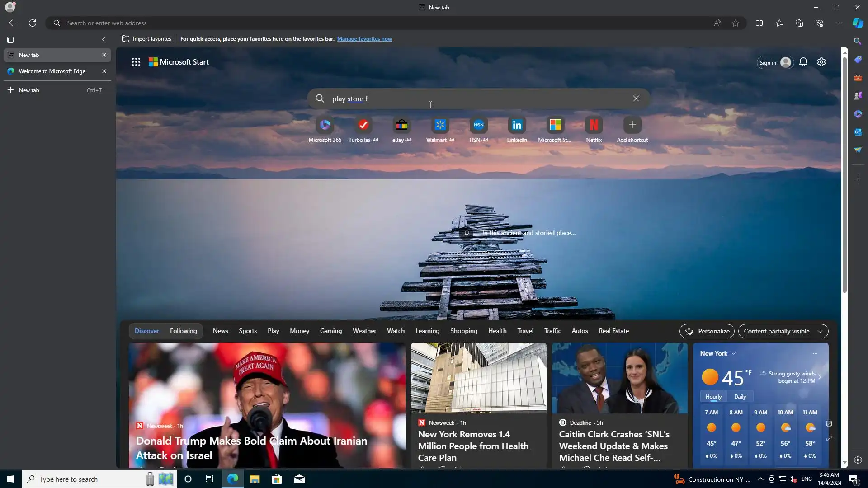The width and height of the screenshot is (868, 488).
Task: Click the Outlook sidebar icon
Action: (858, 132)
